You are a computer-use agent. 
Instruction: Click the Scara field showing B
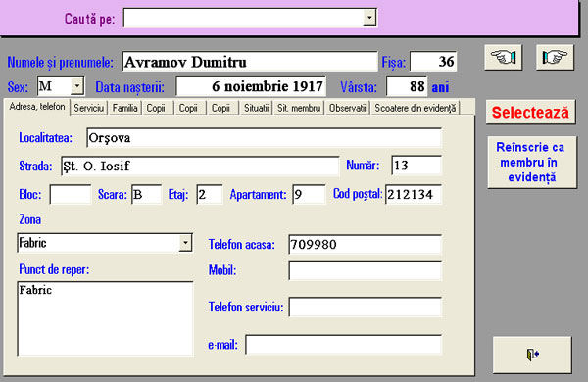point(146,194)
